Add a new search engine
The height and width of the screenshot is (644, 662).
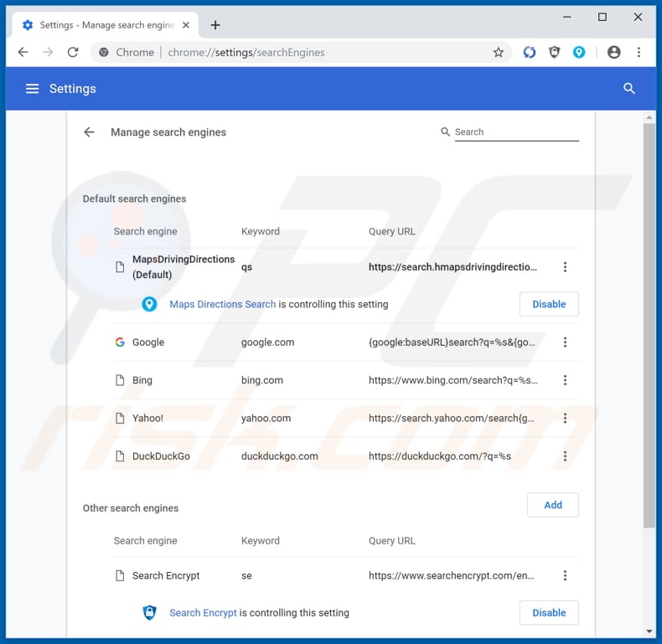click(x=553, y=505)
